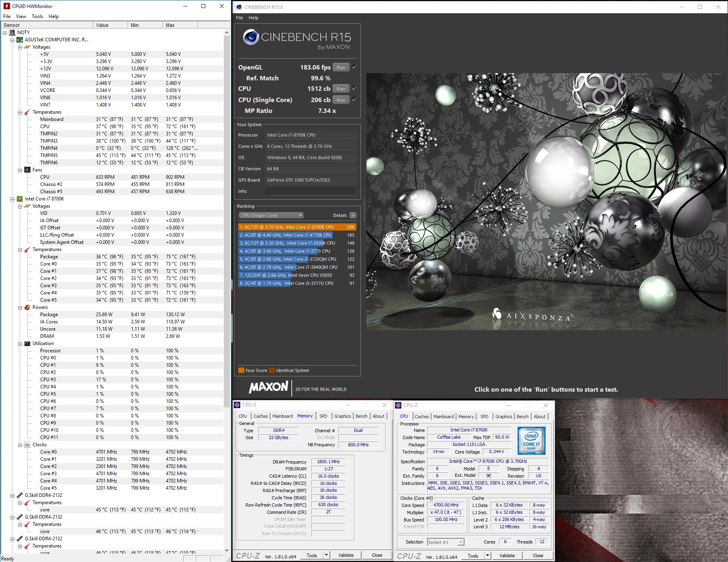728x562 pixels.
Task: Click the Intel Core i7 inside logo
Action: pyautogui.click(x=532, y=441)
